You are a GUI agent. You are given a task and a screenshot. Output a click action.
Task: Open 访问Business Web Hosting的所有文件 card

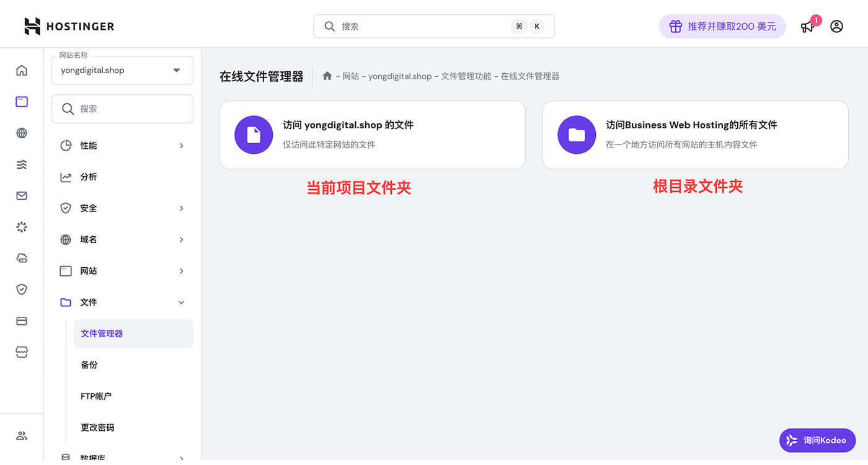point(695,135)
